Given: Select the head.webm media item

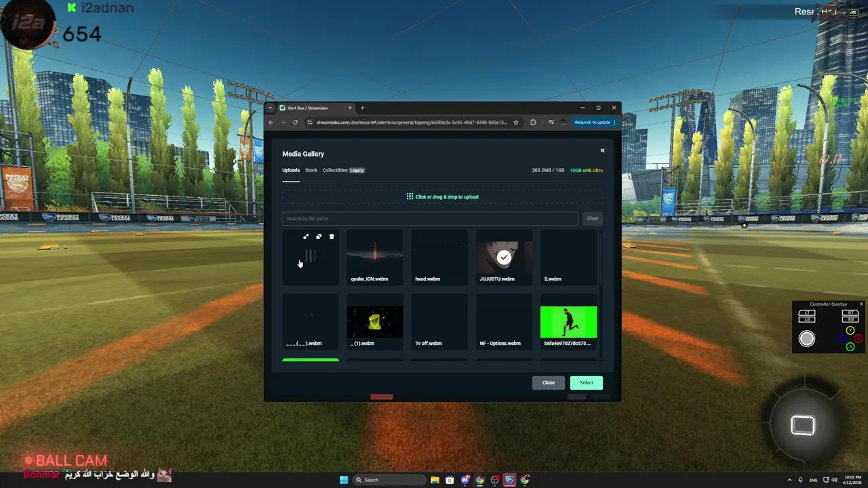Looking at the screenshot, I should (x=439, y=256).
